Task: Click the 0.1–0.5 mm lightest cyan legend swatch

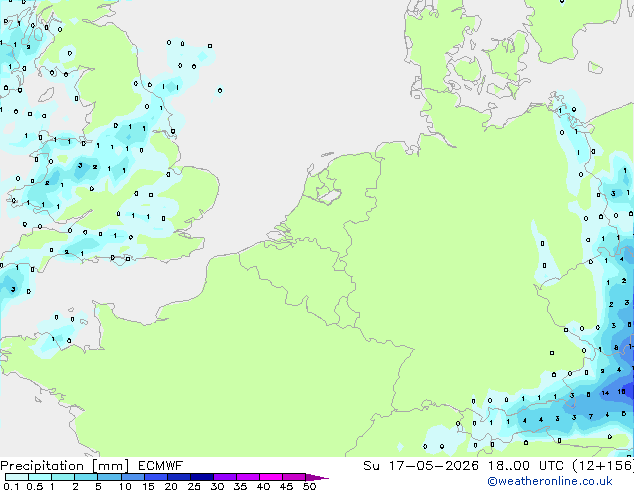Action: tap(17, 477)
